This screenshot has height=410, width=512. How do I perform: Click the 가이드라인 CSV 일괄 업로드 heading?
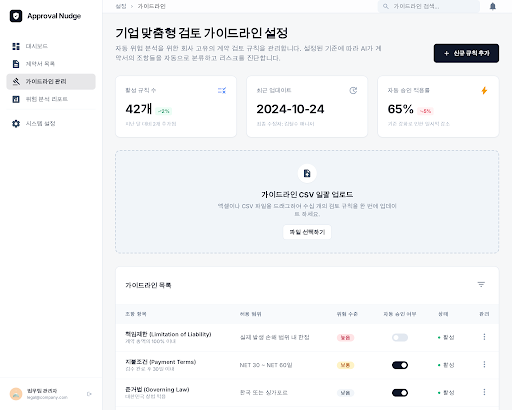(x=307, y=194)
